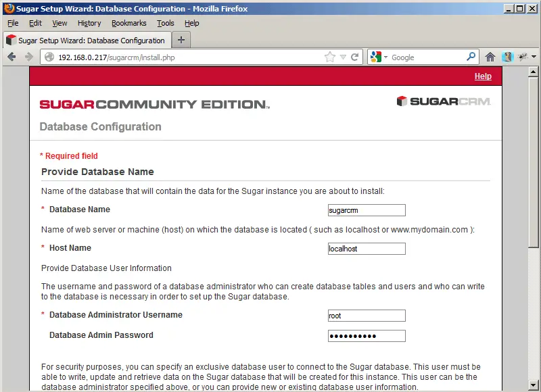This screenshot has height=392, width=541.
Task: Open the URL history dropdown arrow
Action: tap(343, 57)
